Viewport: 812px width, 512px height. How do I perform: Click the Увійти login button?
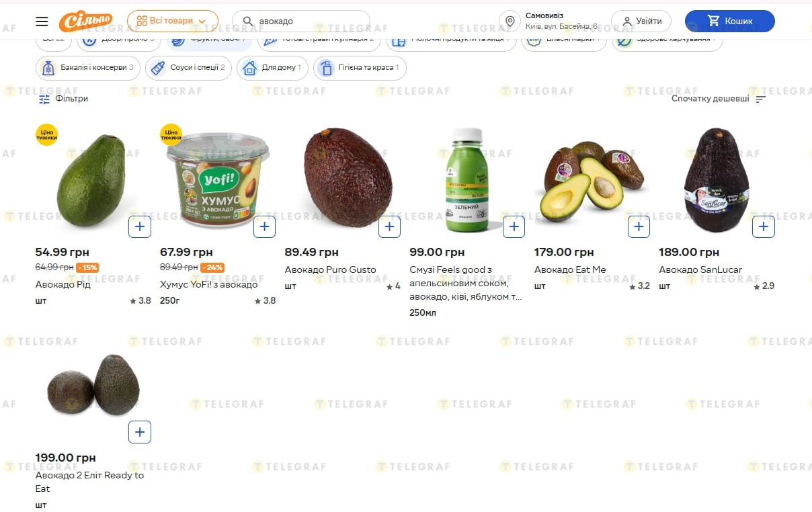[x=641, y=21]
